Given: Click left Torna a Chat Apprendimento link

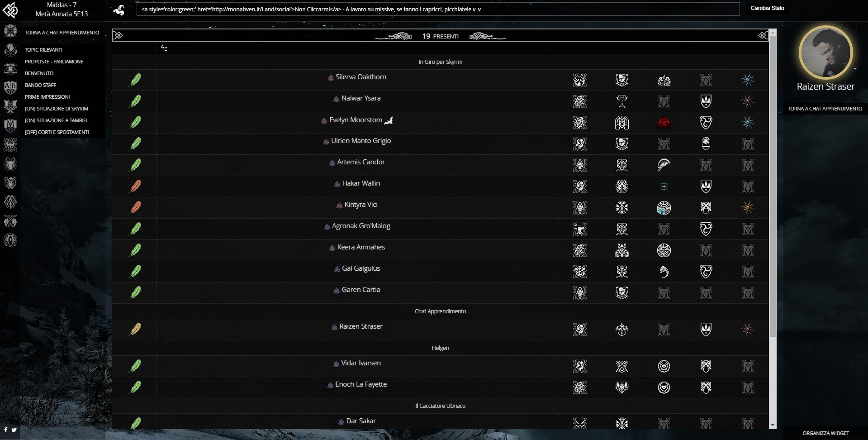Looking at the screenshot, I should (62, 33).
